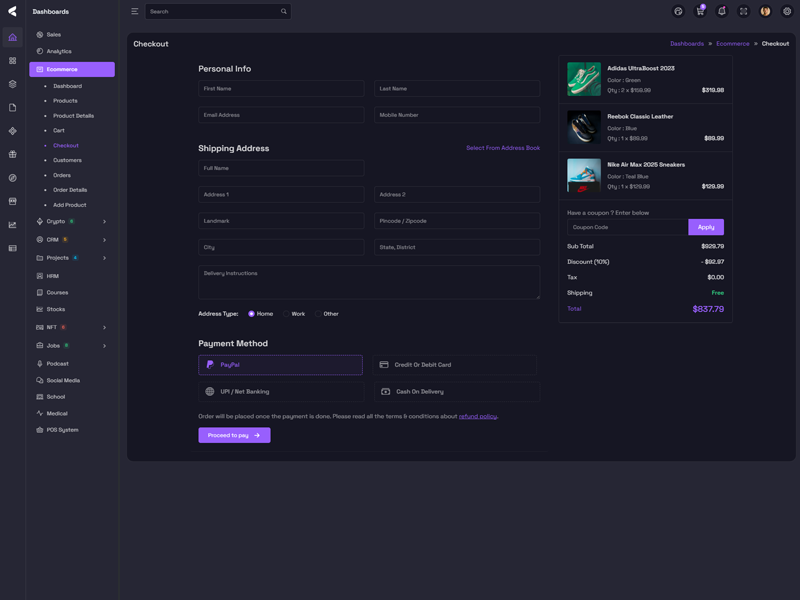
Task: Click the notifications bell icon
Action: coord(722,11)
